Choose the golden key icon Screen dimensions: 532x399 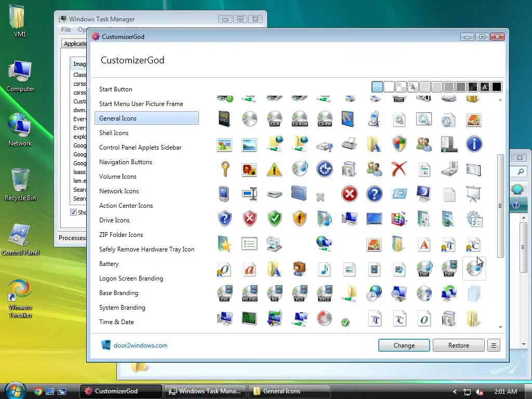(x=224, y=169)
